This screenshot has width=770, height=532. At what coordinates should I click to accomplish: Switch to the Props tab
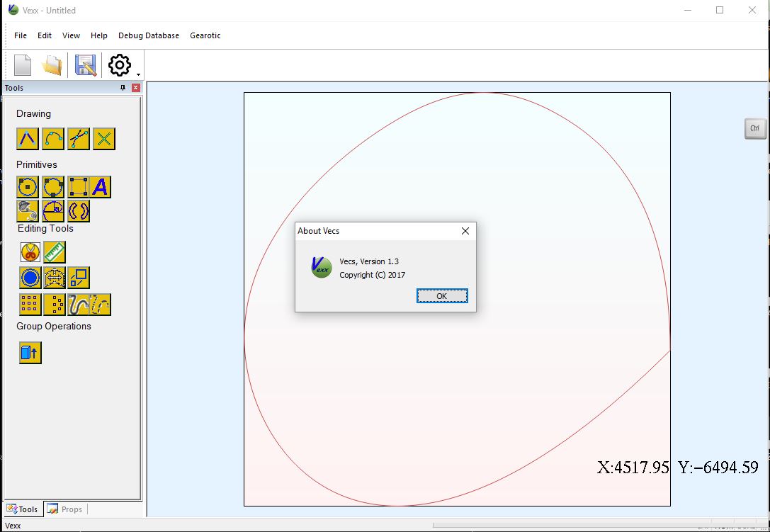(x=65, y=509)
